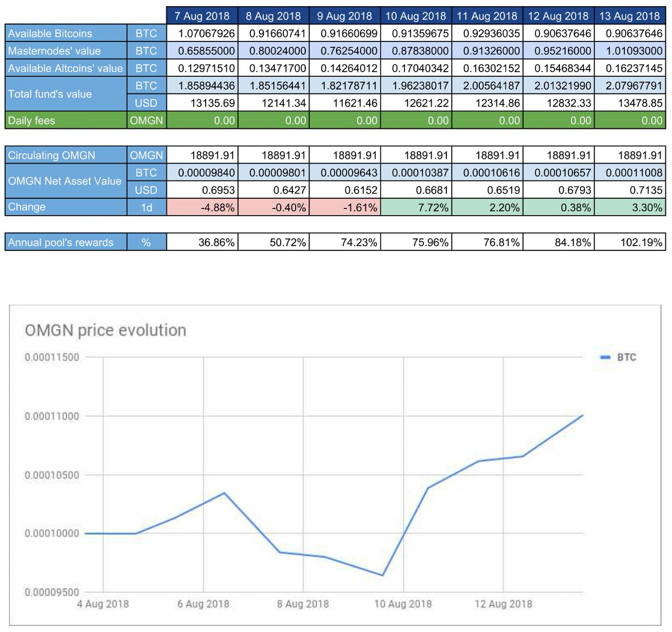The width and height of the screenshot is (672, 632).
Task: Select the 7 Aug 2018 column header
Action: (202, 16)
